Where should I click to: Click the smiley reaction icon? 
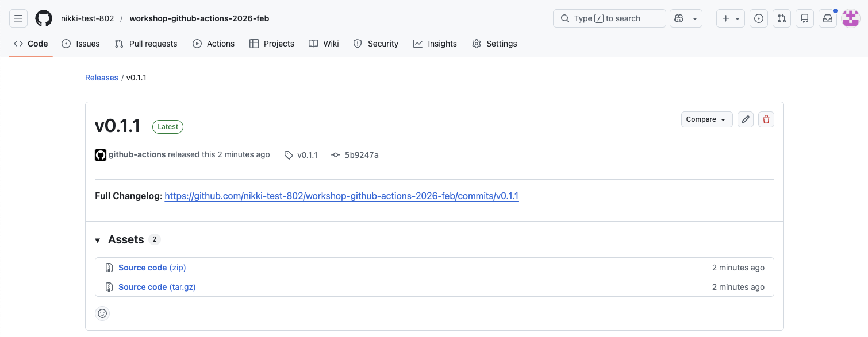click(x=102, y=313)
